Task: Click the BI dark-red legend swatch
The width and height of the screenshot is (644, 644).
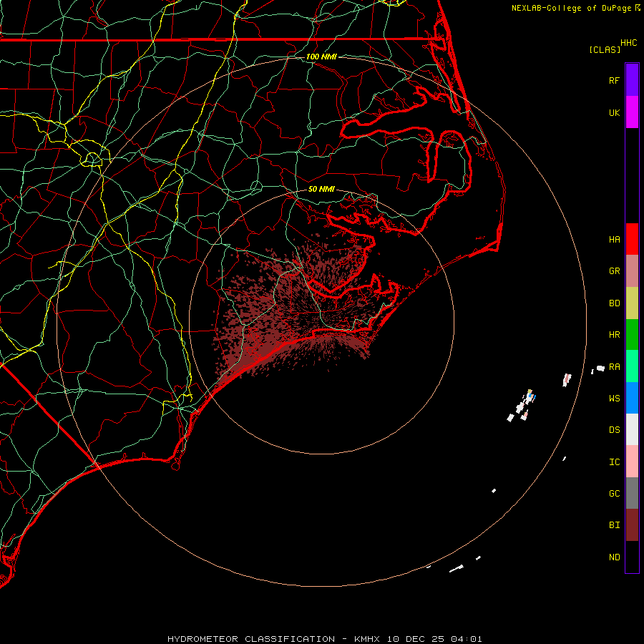Action: tap(632, 525)
